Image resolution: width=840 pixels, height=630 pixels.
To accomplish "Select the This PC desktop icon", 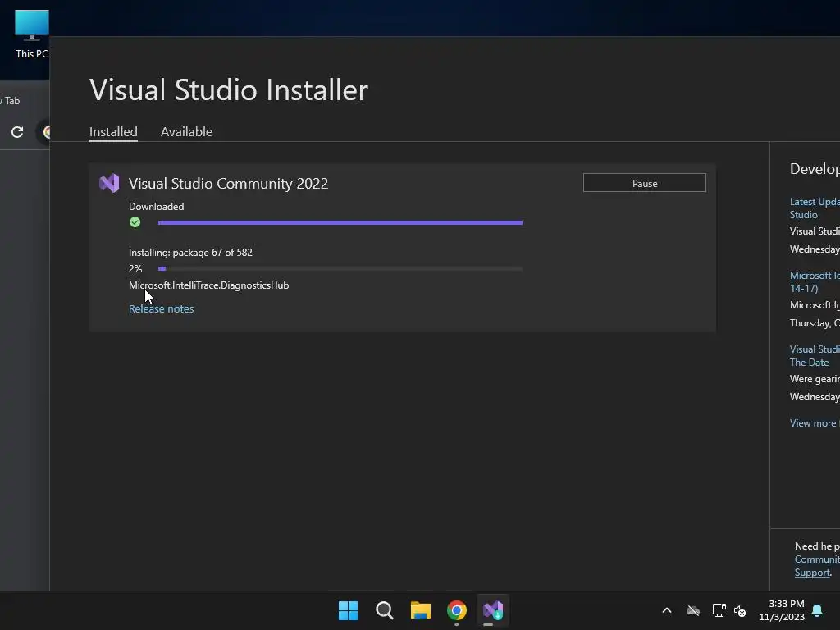I will (32, 34).
